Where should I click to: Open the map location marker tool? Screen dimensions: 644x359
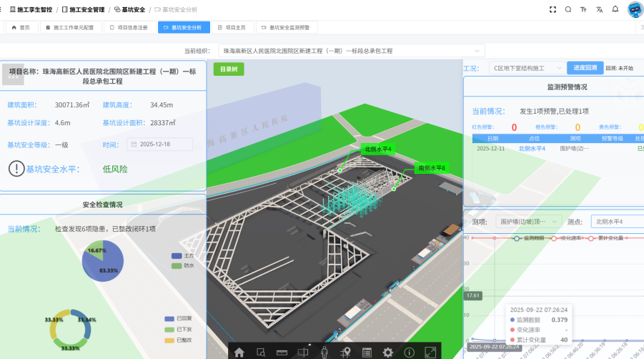click(345, 352)
